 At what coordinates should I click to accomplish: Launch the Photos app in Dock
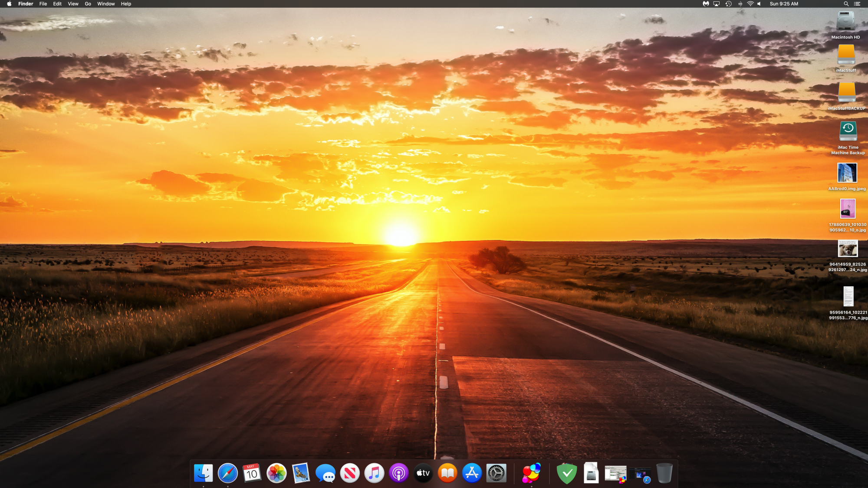(276, 473)
